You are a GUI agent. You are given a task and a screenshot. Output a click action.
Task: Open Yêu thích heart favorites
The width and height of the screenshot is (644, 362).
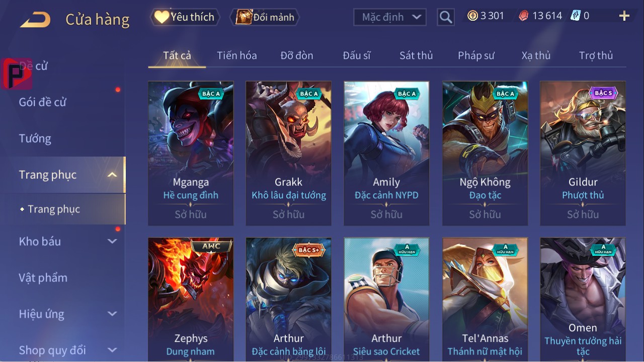pyautogui.click(x=186, y=17)
